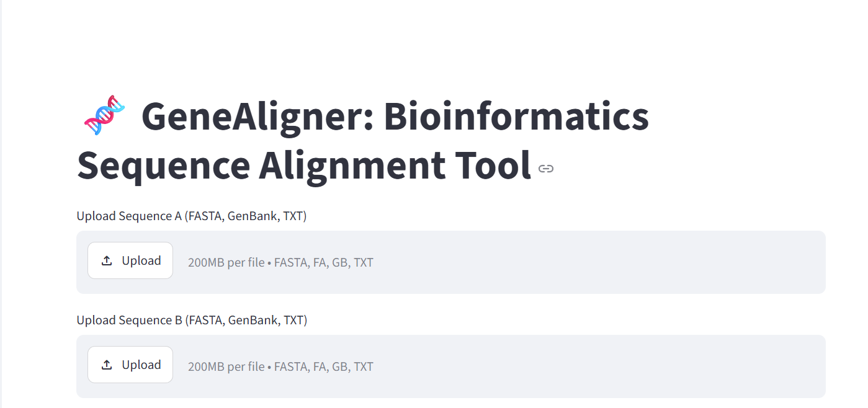Click the thin gray strip at the left edge
The height and width of the screenshot is (408, 868).
(x=1, y=204)
